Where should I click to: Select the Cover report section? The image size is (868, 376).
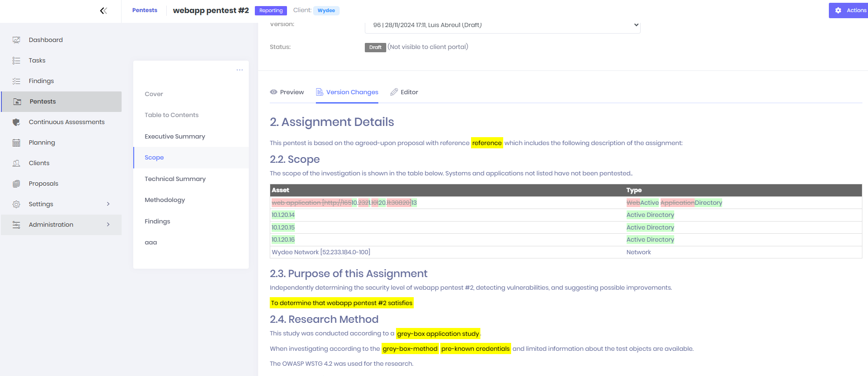(x=154, y=94)
